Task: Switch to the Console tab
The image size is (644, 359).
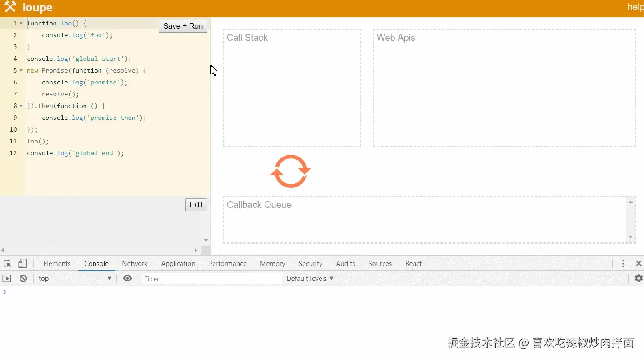Action: [96, 264]
